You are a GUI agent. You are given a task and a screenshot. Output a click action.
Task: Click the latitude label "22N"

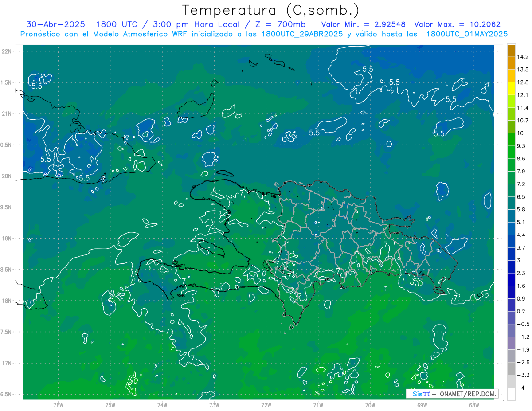pos(8,51)
